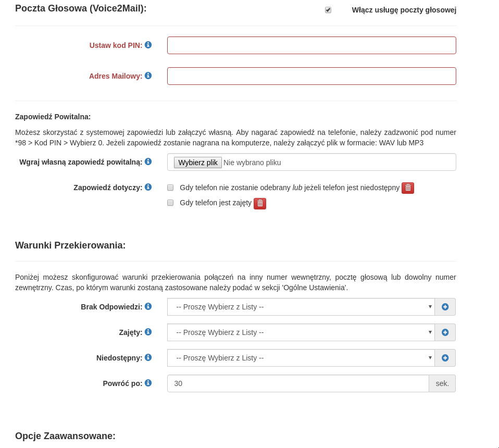This screenshot has height=448, width=499.
Task: Open the Brak Odpowiedzi dropdown list
Action: pyautogui.click(x=301, y=307)
